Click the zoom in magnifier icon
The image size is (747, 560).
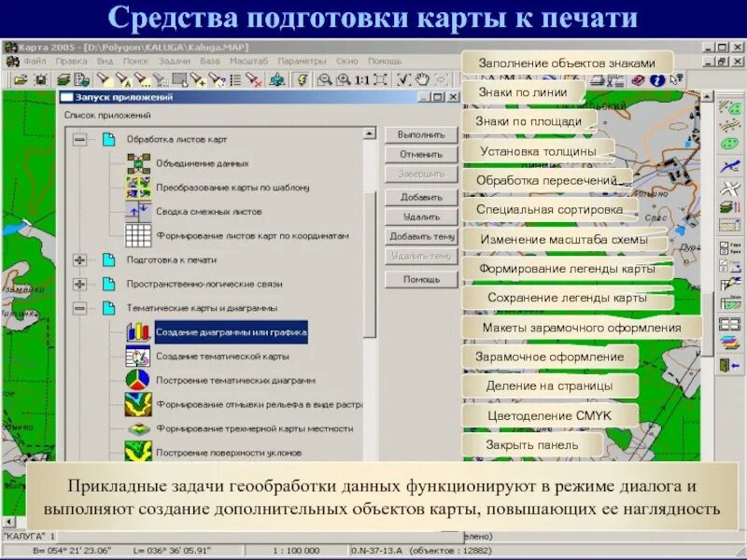point(344,79)
